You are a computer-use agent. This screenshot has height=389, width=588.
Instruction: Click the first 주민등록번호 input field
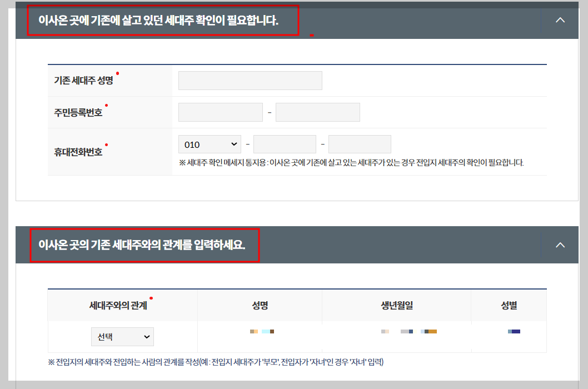coord(220,112)
